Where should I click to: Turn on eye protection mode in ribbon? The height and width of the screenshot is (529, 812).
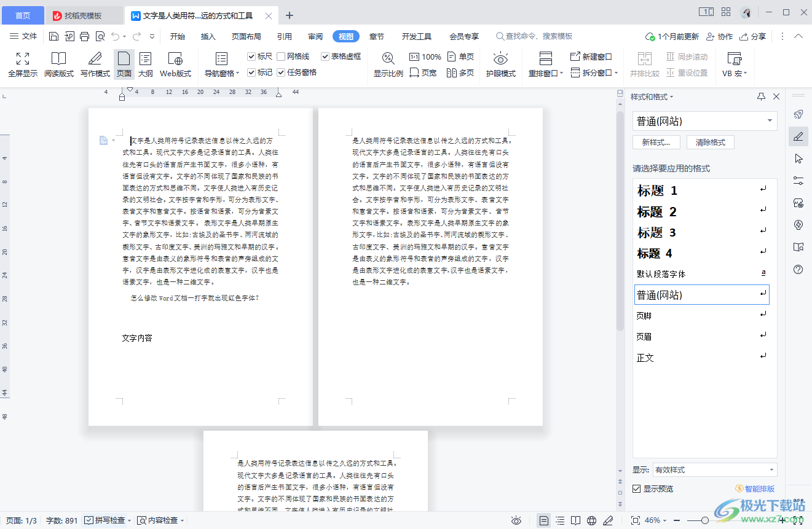click(500, 65)
